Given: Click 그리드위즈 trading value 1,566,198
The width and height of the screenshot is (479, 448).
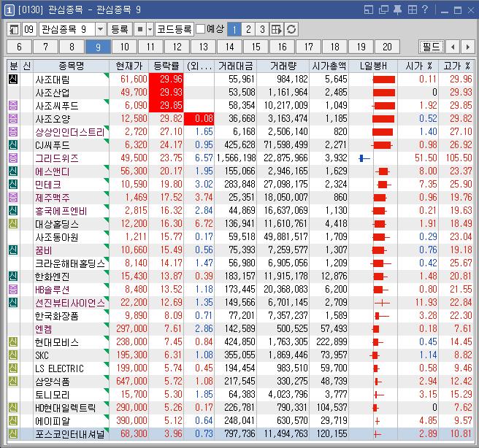Looking at the screenshot, I should pyautogui.click(x=236, y=158).
